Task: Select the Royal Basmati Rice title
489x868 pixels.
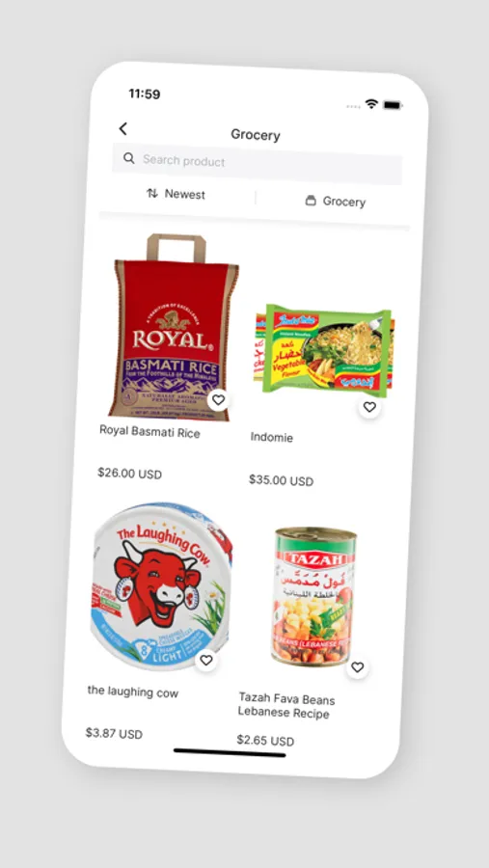Action: [x=150, y=431]
